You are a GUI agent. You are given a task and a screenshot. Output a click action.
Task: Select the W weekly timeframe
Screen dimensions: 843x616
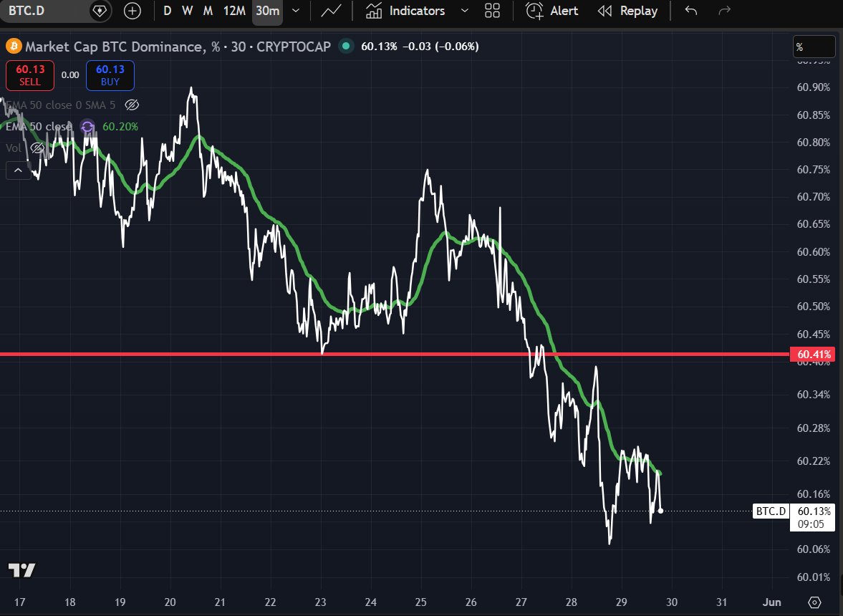(x=187, y=11)
